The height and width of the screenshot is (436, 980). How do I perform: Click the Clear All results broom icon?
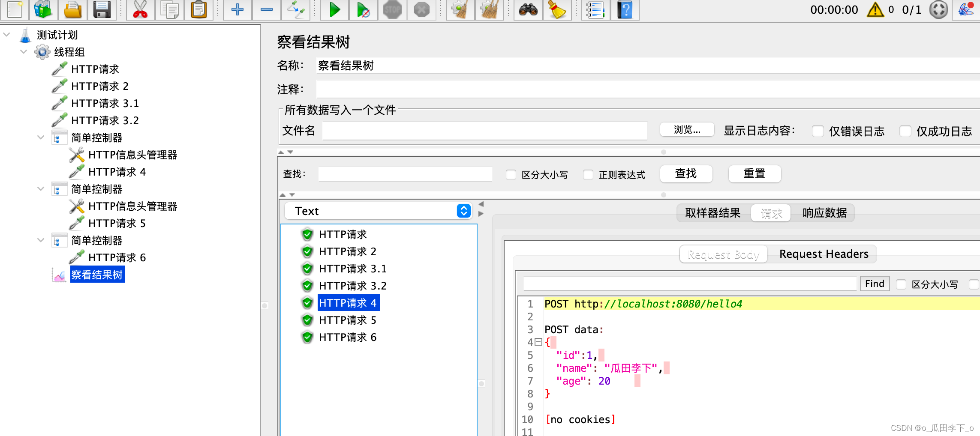[489, 10]
